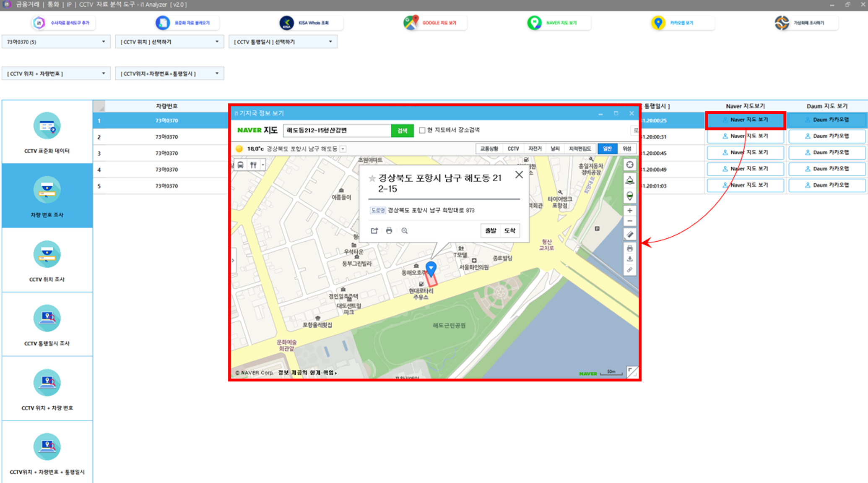The image size is (868, 483).
Task: Click the save/download map icon
Action: click(630, 259)
